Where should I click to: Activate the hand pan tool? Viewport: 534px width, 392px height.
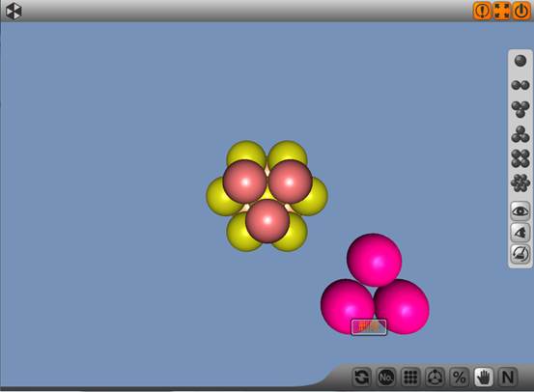pos(484,377)
